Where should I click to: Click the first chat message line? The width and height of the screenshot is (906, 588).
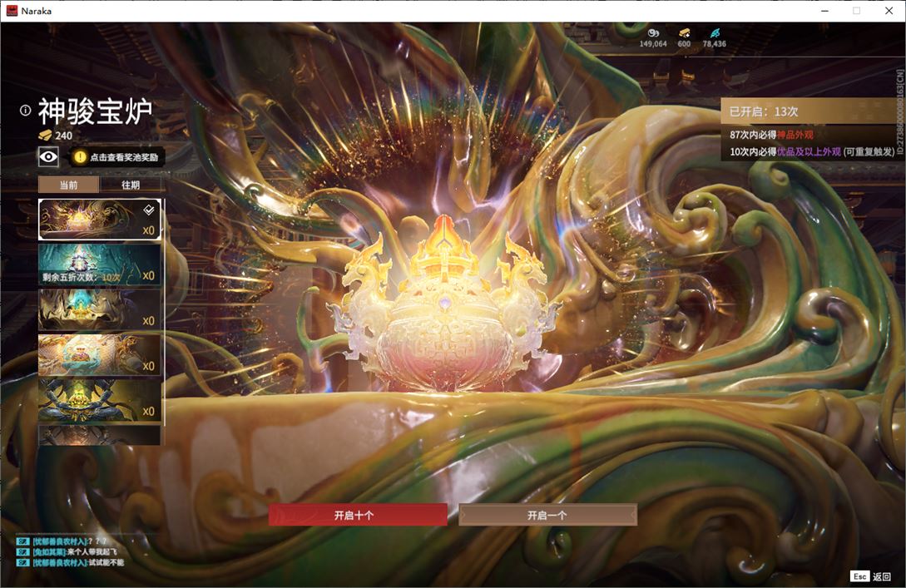click(x=62, y=541)
